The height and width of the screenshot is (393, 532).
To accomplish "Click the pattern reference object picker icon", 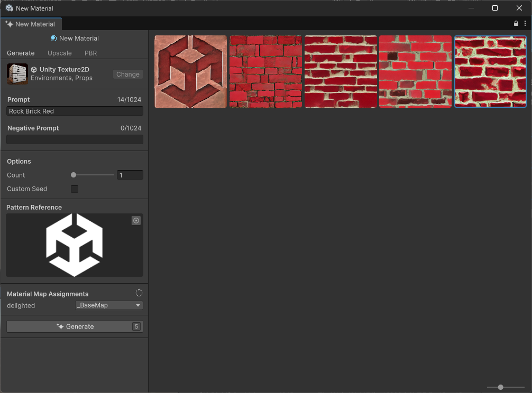I will pos(136,221).
